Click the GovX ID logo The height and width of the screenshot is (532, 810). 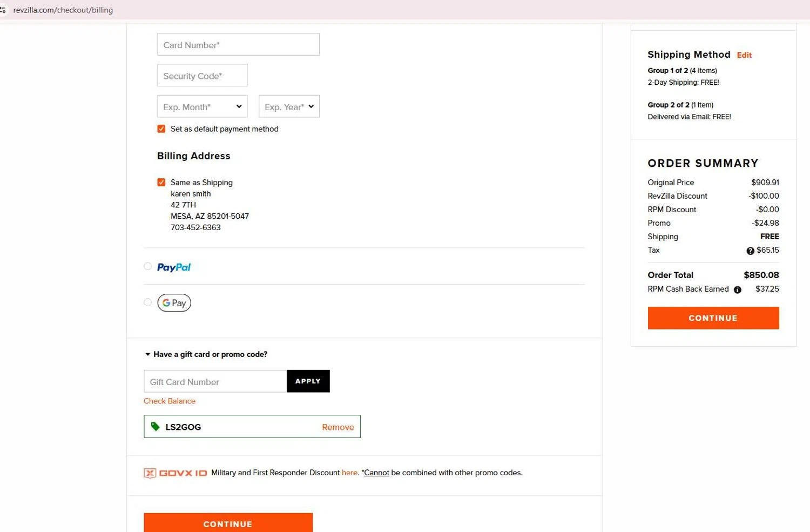175,473
